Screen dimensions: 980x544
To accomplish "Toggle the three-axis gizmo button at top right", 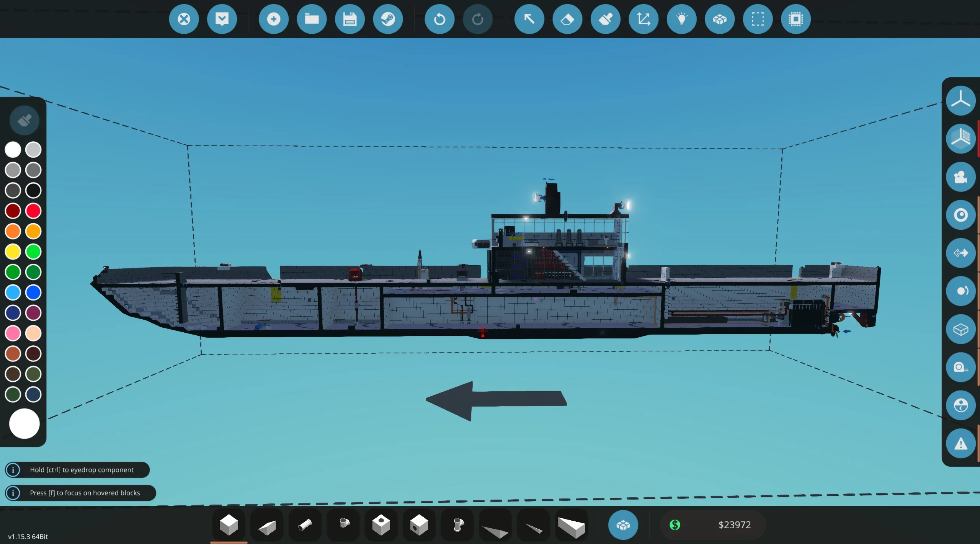I will (960, 101).
